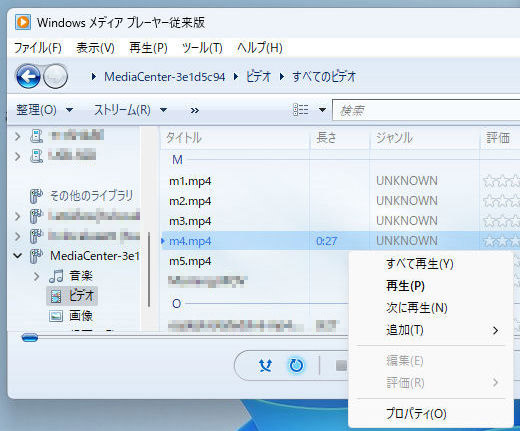Click the blue Back navigation arrow

point(28,76)
